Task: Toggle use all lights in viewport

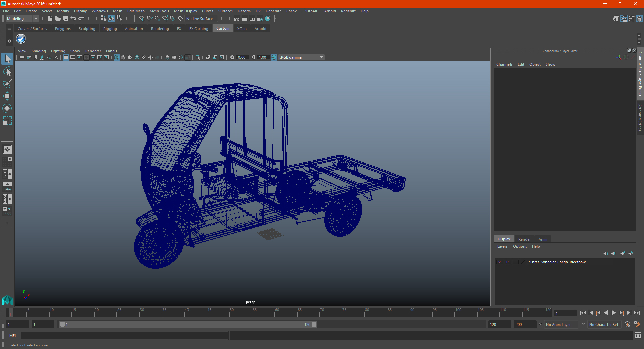Action: (x=150, y=57)
